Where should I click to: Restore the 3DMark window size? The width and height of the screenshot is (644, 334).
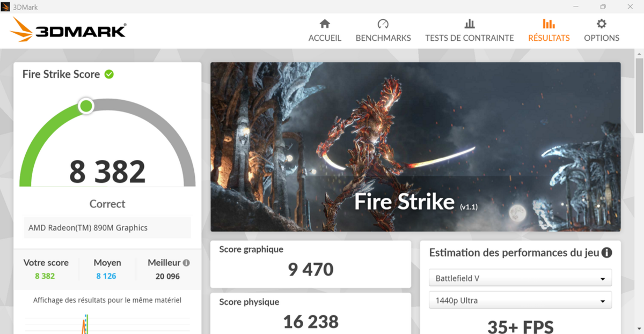(603, 7)
